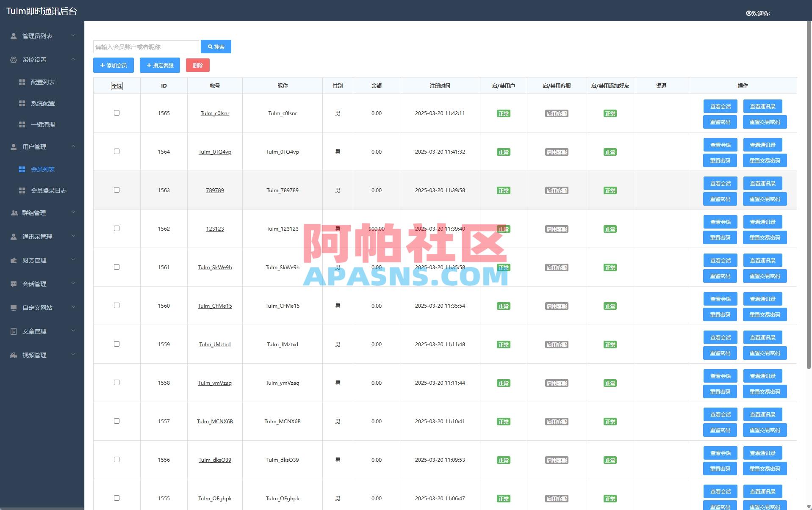Open 视频管理 via its video icon
The height and width of the screenshot is (510, 812).
point(13,355)
